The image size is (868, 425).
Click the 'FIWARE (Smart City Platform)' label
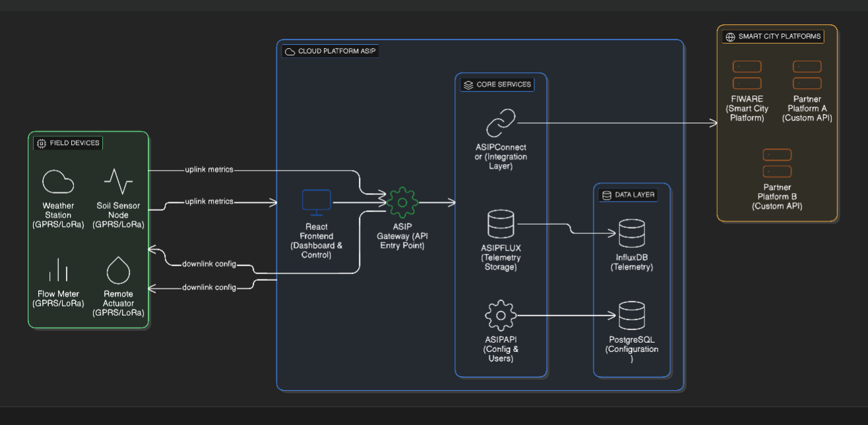pos(747,109)
